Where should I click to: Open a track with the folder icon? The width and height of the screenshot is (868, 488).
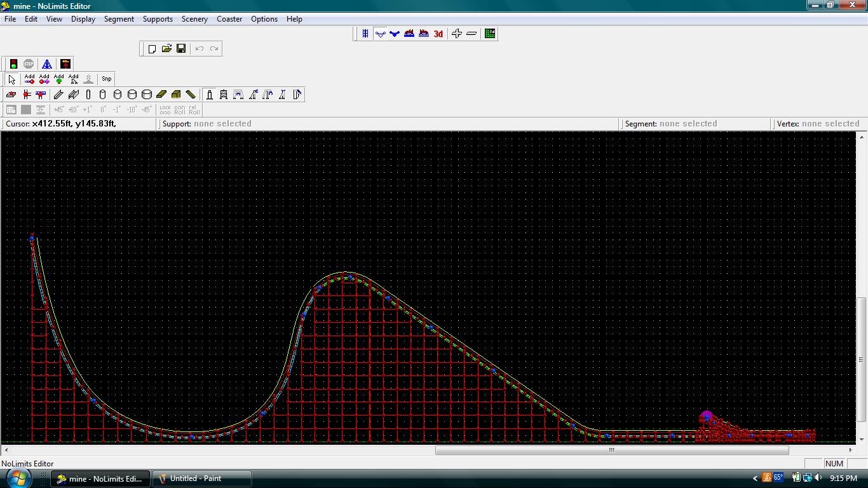click(x=166, y=49)
